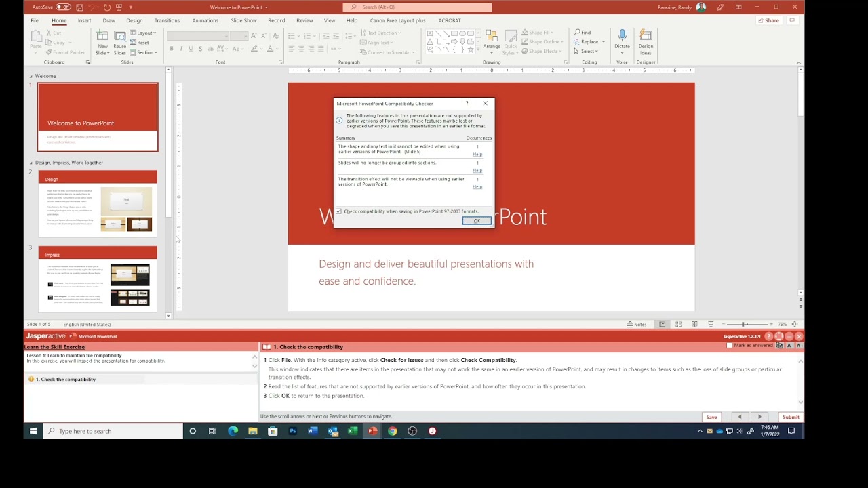This screenshot has width=868, height=488.
Task: Switch to the Animations tab
Action: click(205, 20)
